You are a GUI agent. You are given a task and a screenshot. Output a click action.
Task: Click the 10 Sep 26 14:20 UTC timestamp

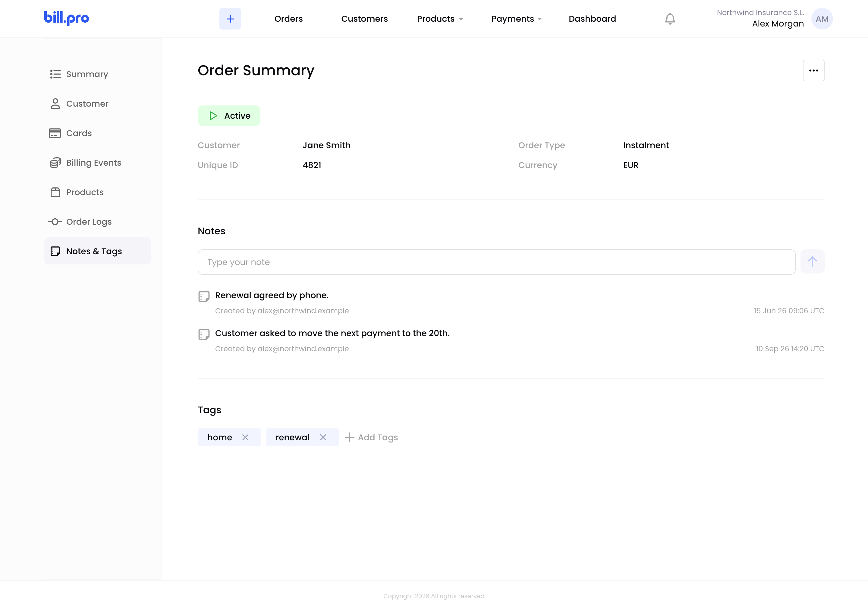pyautogui.click(x=790, y=349)
